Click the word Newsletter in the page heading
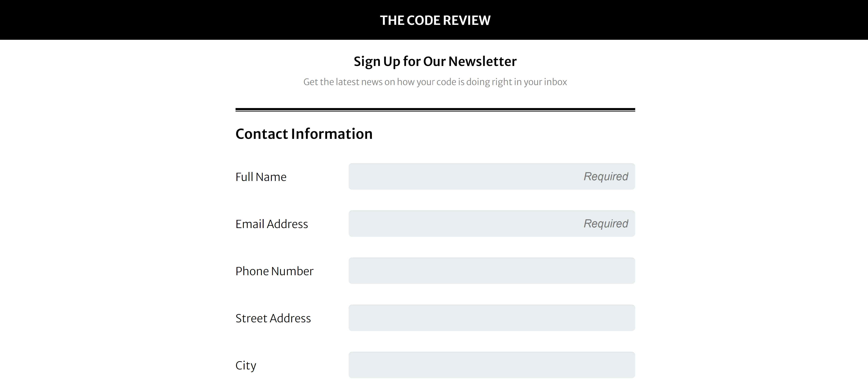The width and height of the screenshot is (868, 389). [482, 61]
